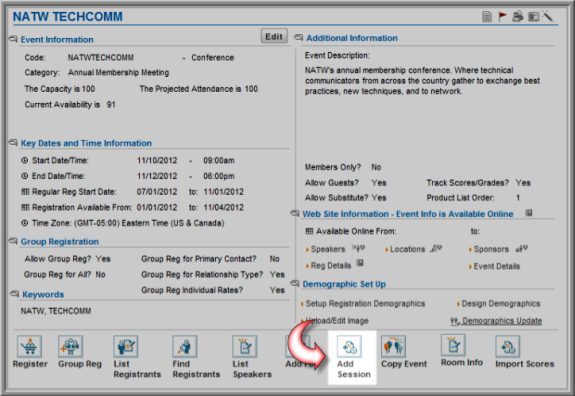Click the small icon right of Speakers link
Image resolution: width=575 pixels, height=396 pixels.
(x=358, y=248)
